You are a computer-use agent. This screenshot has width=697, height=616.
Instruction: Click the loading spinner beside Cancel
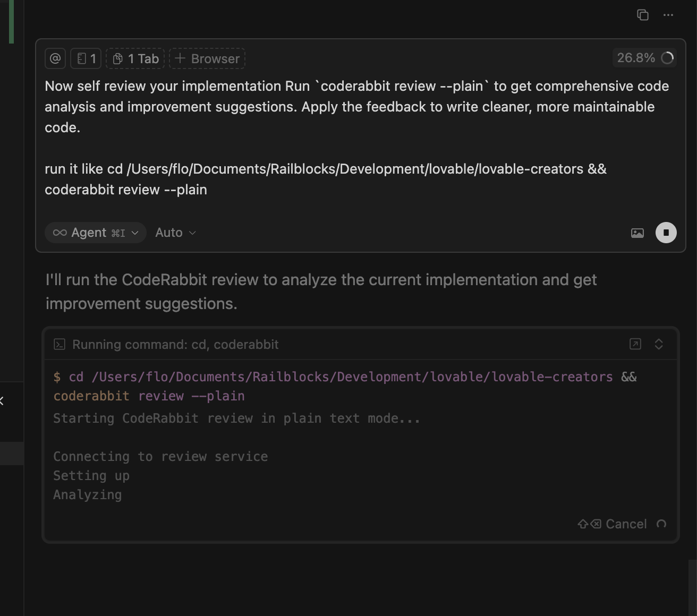tap(661, 524)
